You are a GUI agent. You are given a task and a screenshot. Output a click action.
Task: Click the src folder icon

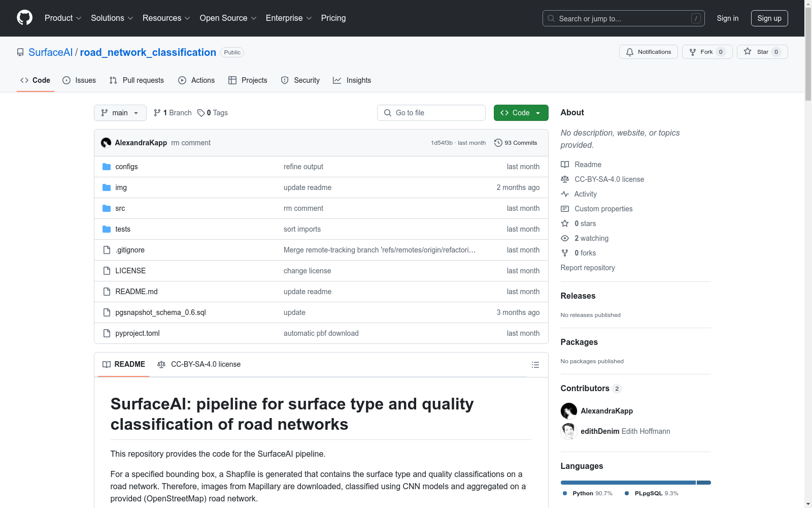[107, 208]
